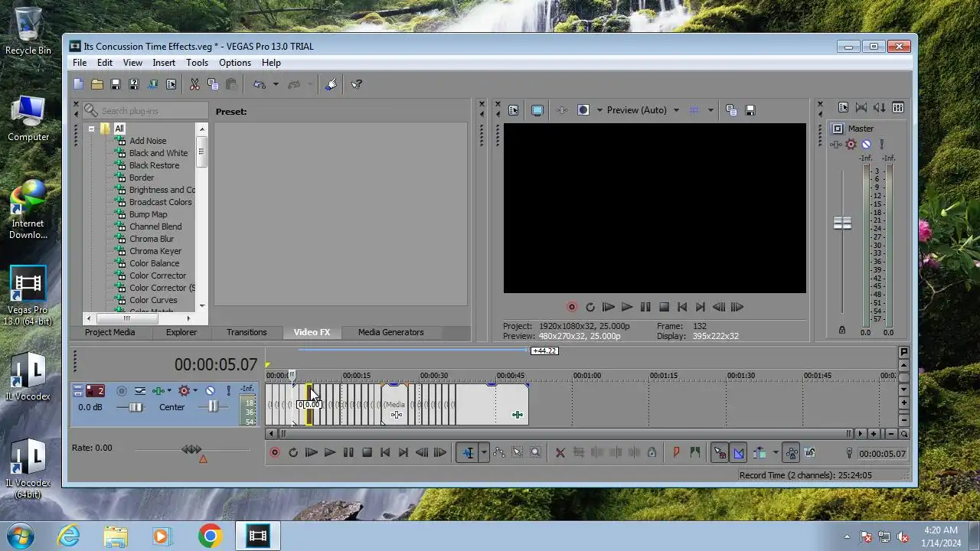Image resolution: width=980 pixels, height=551 pixels.
Task: Open Split Screen View dropdown arrow
Action: coord(599,110)
